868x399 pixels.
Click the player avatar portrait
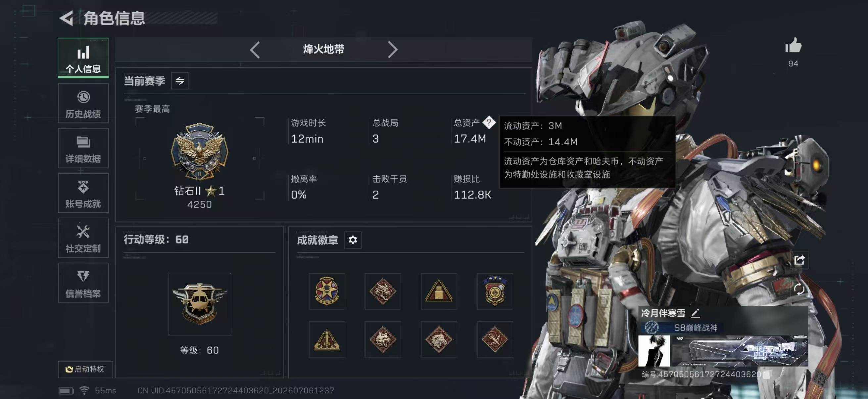click(654, 350)
